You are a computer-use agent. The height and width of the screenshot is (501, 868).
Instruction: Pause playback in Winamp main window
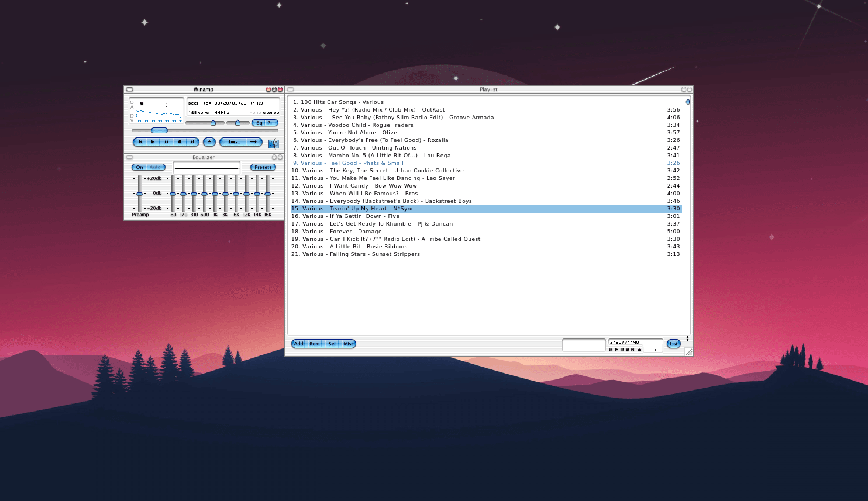[x=166, y=142]
